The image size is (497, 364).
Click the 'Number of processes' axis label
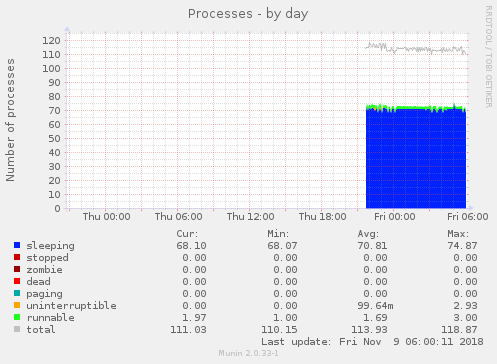10,120
